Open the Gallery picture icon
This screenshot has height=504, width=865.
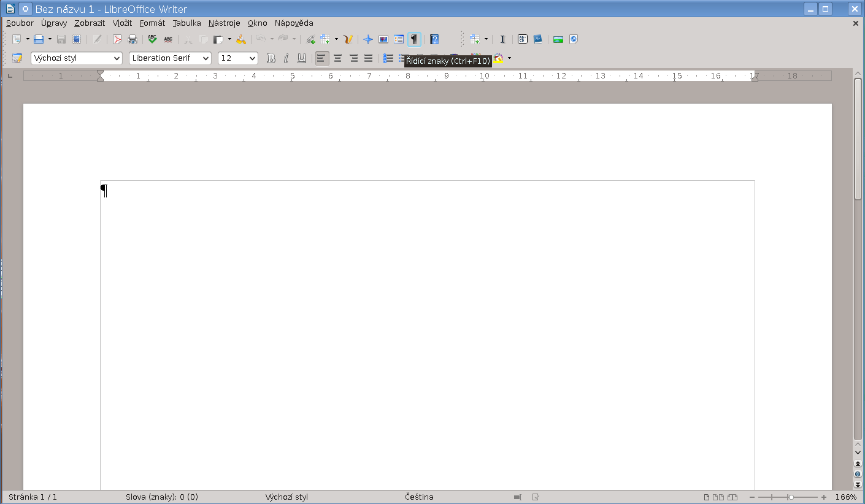coord(383,39)
